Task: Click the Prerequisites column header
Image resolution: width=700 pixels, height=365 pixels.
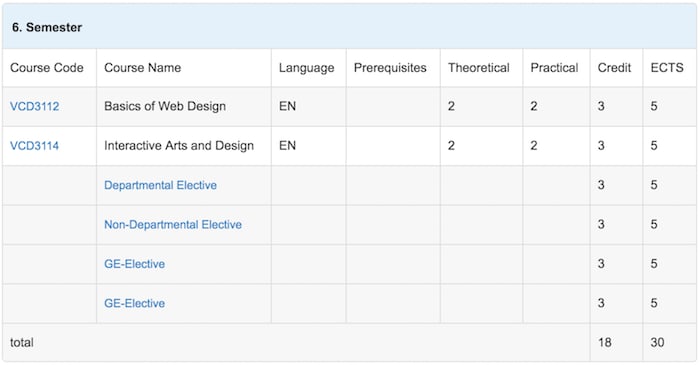Action: coord(390,67)
